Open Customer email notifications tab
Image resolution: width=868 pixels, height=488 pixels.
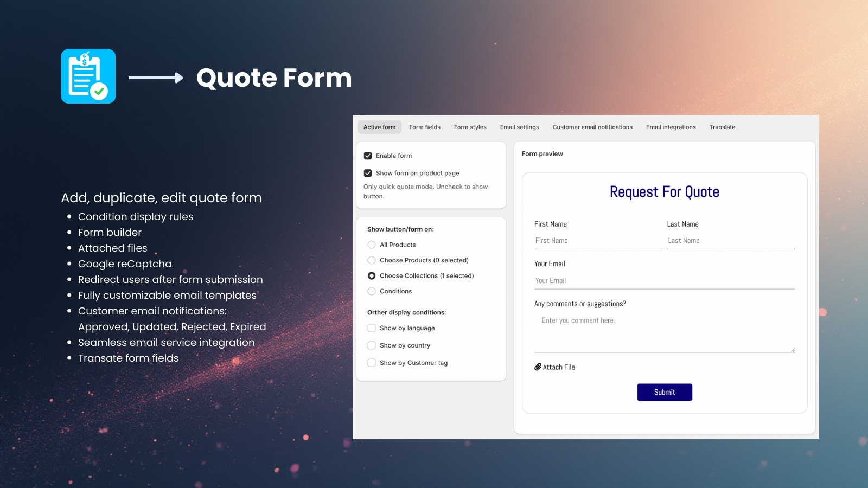(x=592, y=127)
